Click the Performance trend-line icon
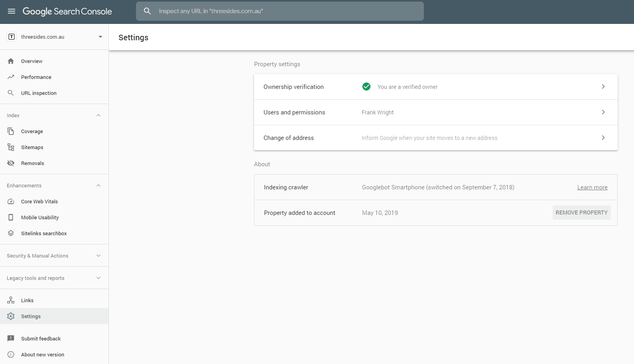Viewport: 634px width, 364px height. pos(11,77)
